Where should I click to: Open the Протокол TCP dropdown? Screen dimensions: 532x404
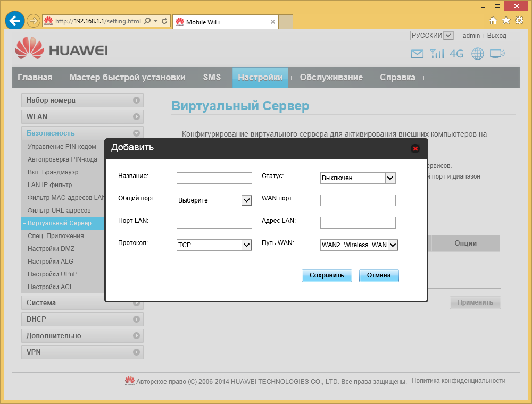[214, 245]
